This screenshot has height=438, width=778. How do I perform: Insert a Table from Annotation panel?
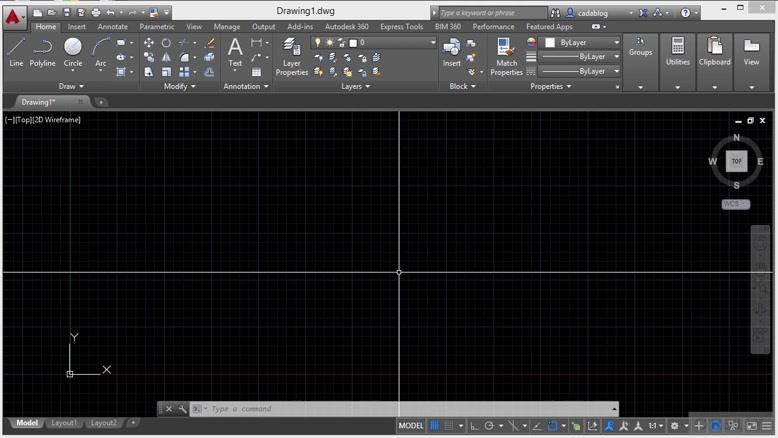coord(256,72)
